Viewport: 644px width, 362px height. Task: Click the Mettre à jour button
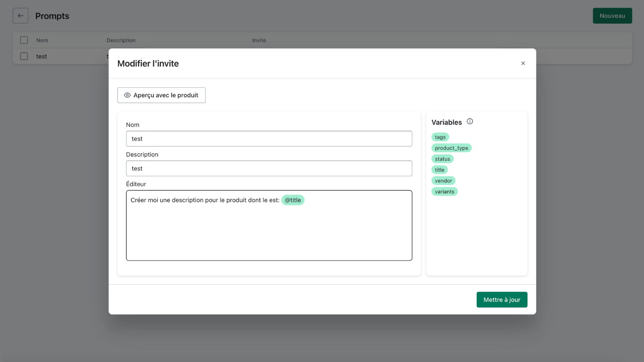(x=502, y=300)
